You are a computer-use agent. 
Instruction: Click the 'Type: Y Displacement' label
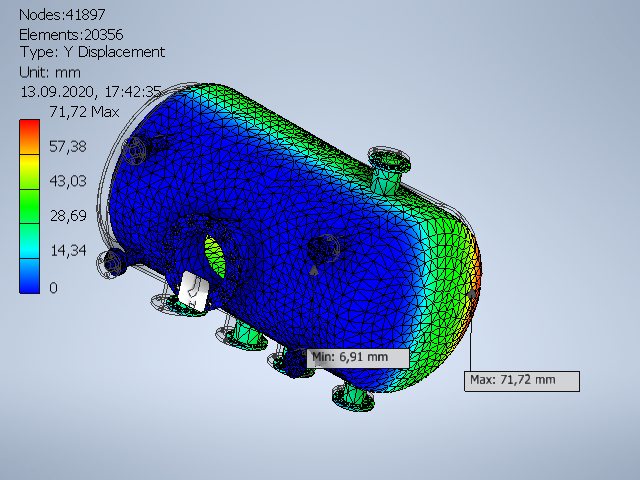(x=93, y=52)
